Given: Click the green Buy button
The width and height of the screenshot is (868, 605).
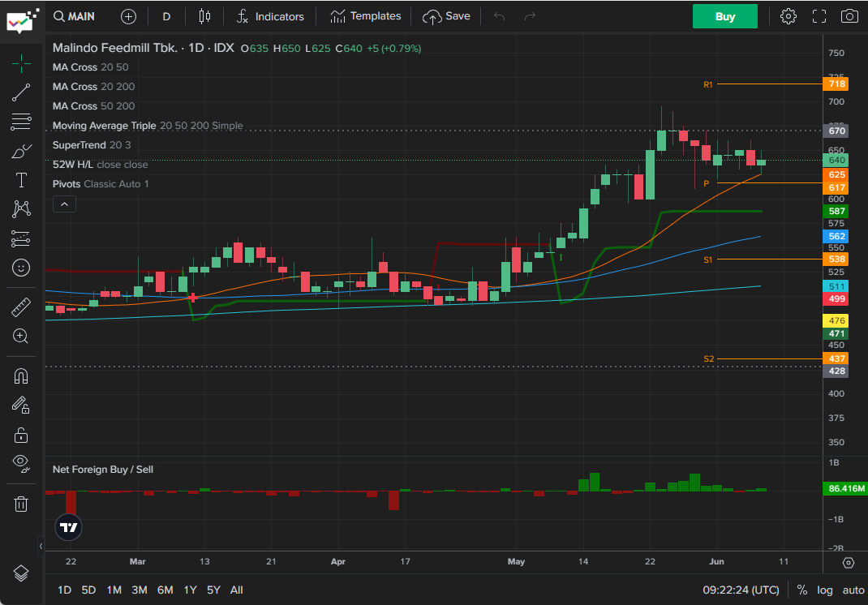Looking at the screenshot, I should click(724, 16).
